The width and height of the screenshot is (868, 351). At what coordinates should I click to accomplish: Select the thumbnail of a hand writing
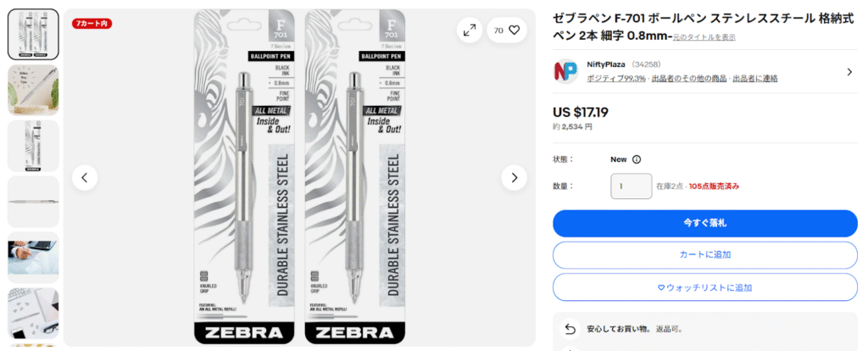coord(33,257)
